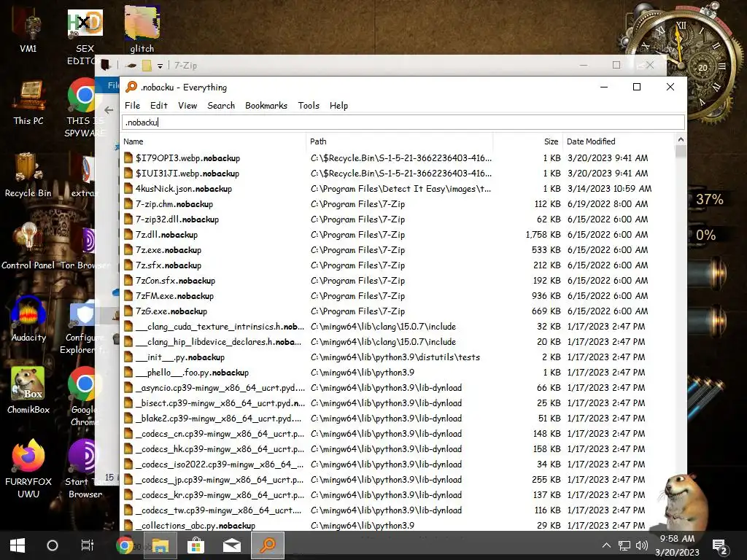Open the notification center icon
Viewport: 747px width, 560px height.
click(x=720, y=545)
